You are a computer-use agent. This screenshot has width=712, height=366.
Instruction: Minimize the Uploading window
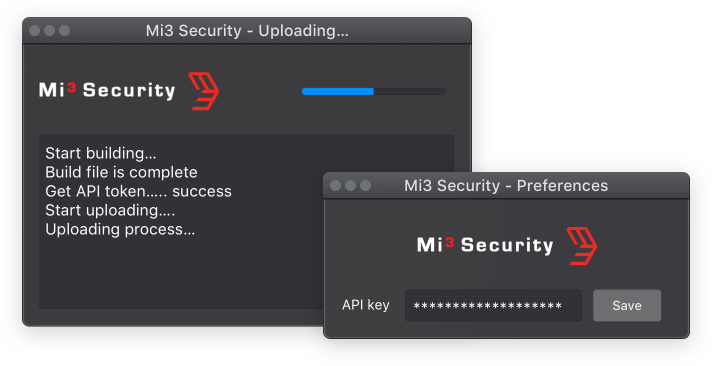49,30
